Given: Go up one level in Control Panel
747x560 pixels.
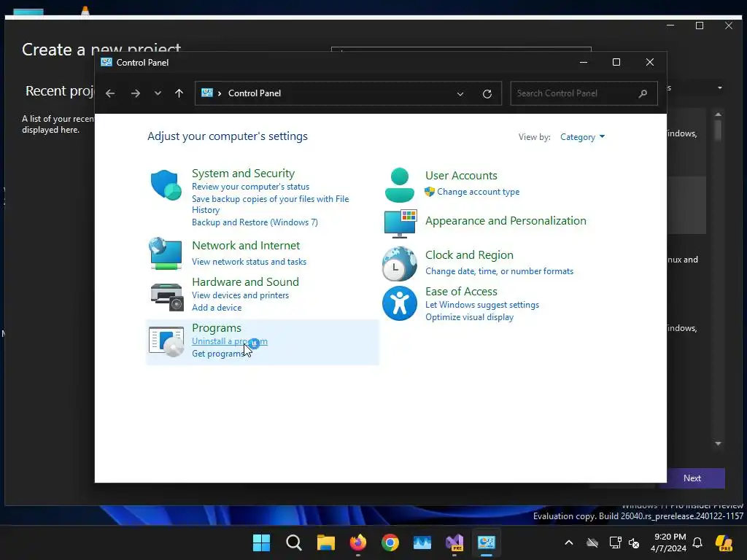Looking at the screenshot, I should (179, 93).
